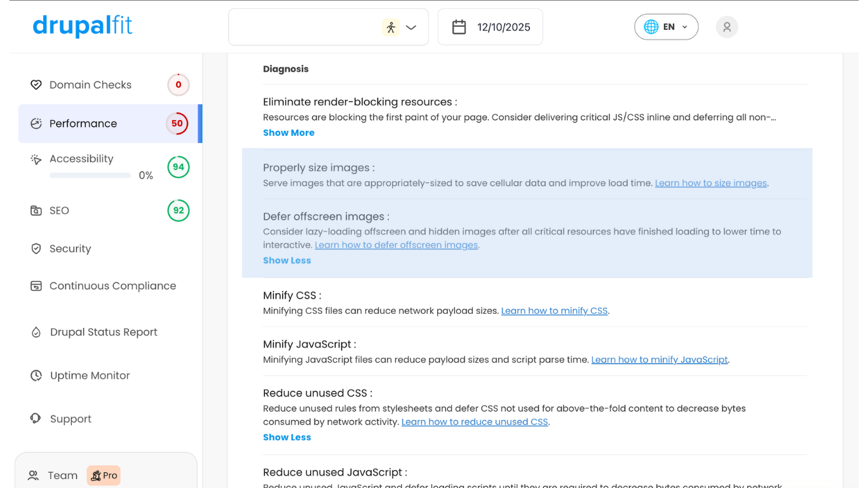Click the Properly size images title
This screenshot has height=488, width=868.
(319, 168)
